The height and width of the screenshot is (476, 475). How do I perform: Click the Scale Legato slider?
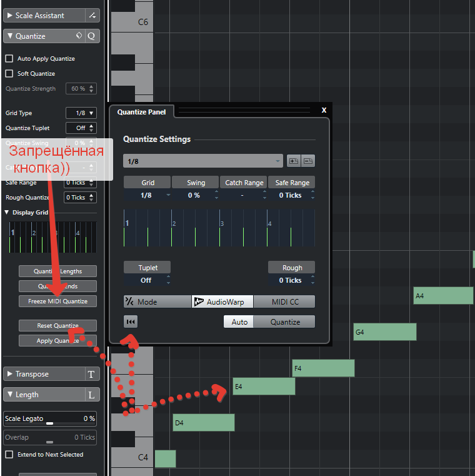coord(50,418)
